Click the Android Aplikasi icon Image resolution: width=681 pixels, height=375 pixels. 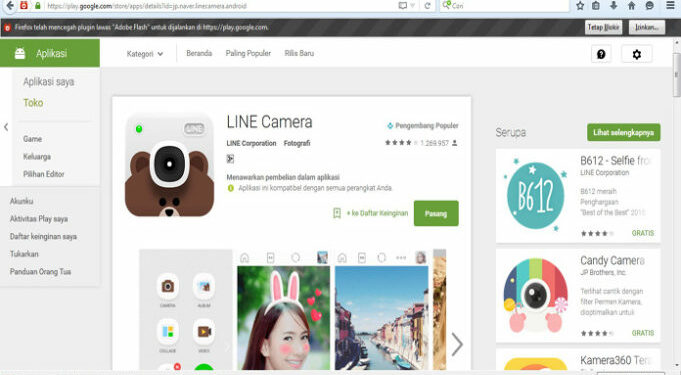20,53
